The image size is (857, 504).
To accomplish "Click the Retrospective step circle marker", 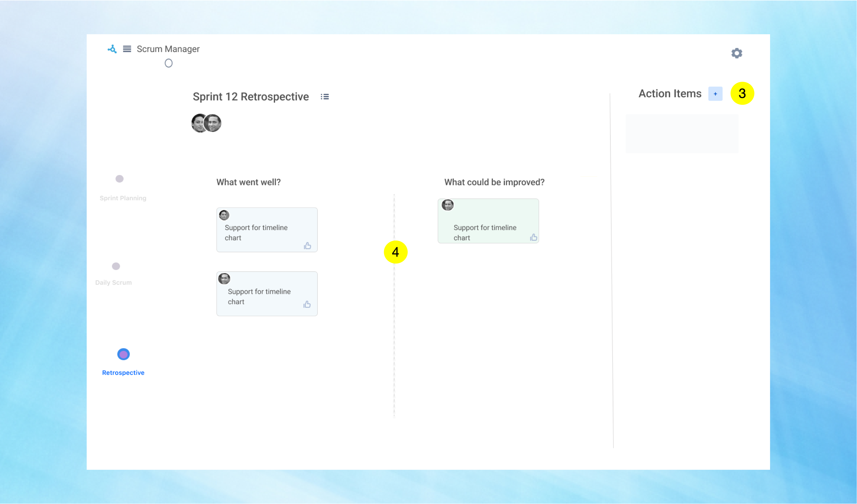I will [x=123, y=354].
